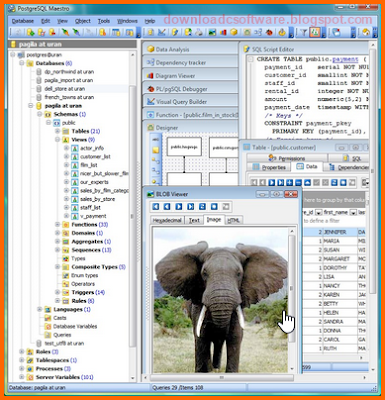
Task: Open the Data Analysis window
Action: click(x=191, y=49)
